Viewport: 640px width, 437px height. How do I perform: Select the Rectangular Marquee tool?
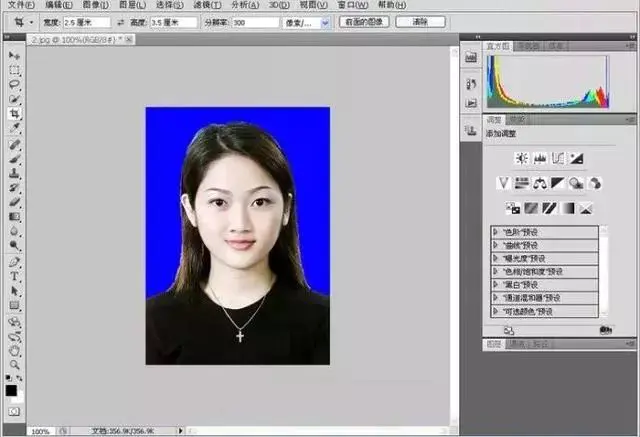(x=14, y=70)
